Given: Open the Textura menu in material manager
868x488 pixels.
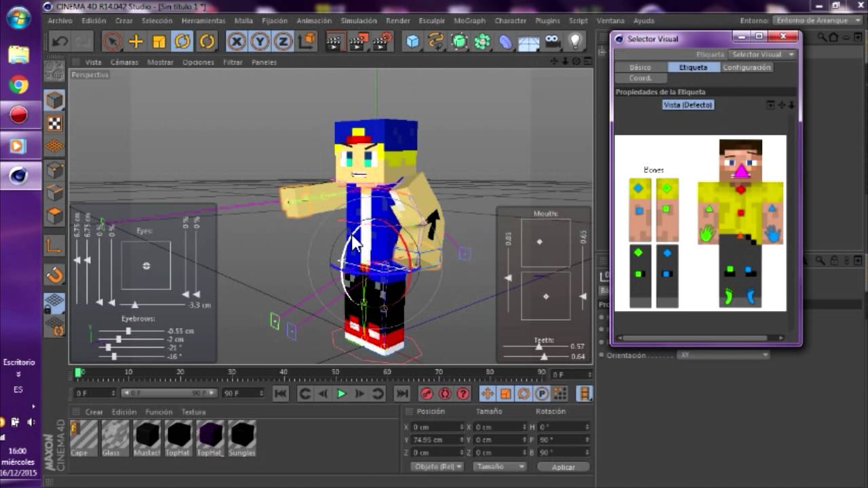Looking at the screenshot, I should click(193, 411).
